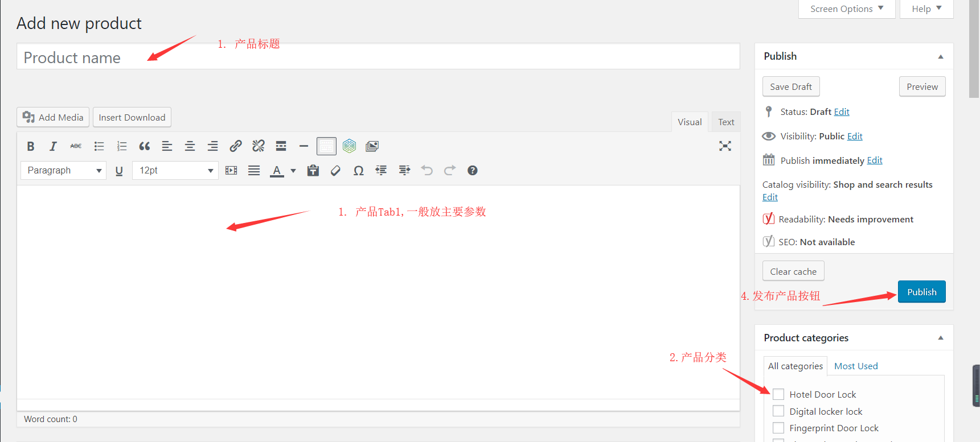Enter distraction-free fullscreen mode
The image size is (980, 442).
tap(725, 146)
